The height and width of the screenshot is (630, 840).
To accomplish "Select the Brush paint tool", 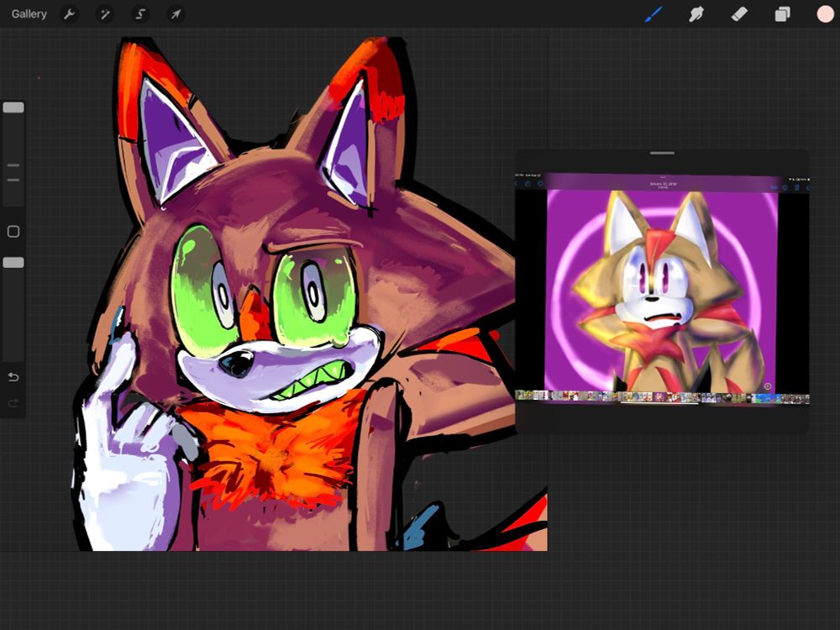I will tap(653, 14).
